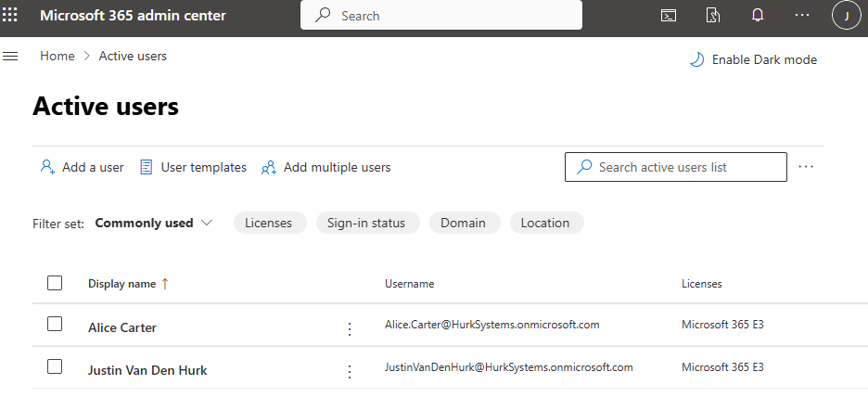Click the Active users page heading
The image size is (868, 410).
[x=106, y=107]
